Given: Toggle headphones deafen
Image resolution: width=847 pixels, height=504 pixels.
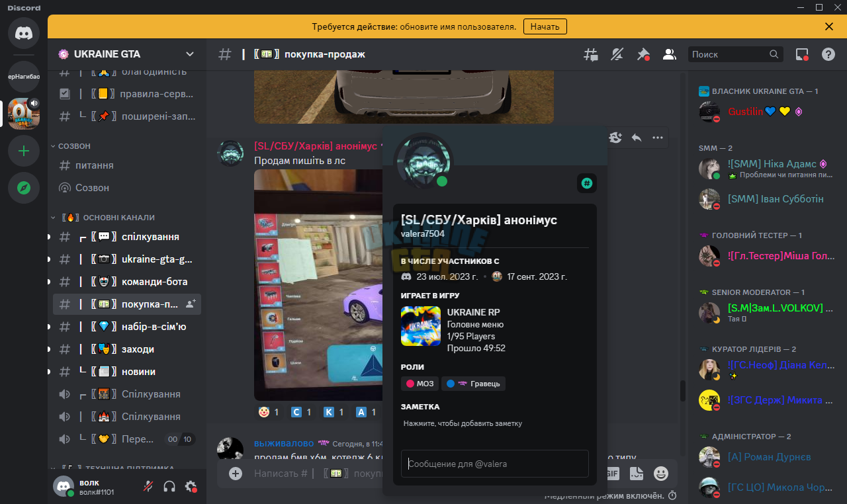Looking at the screenshot, I should [169, 487].
